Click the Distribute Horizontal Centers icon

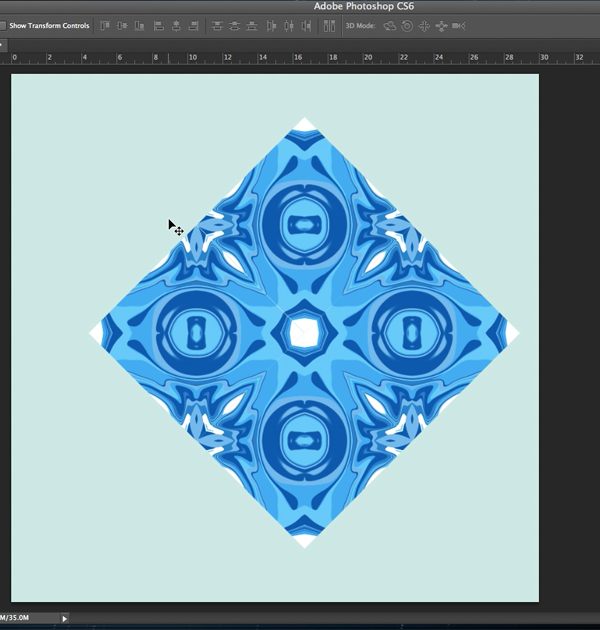point(289,26)
